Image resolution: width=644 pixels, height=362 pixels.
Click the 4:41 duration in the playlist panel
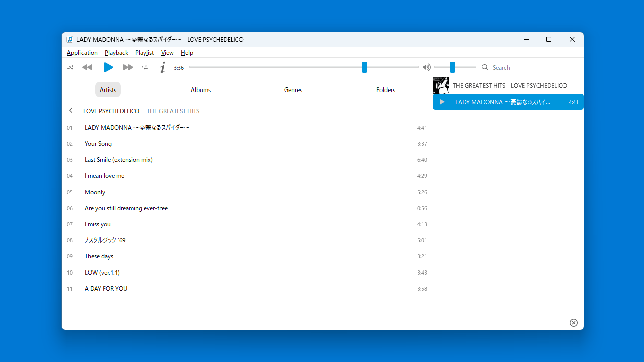point(573,102)
